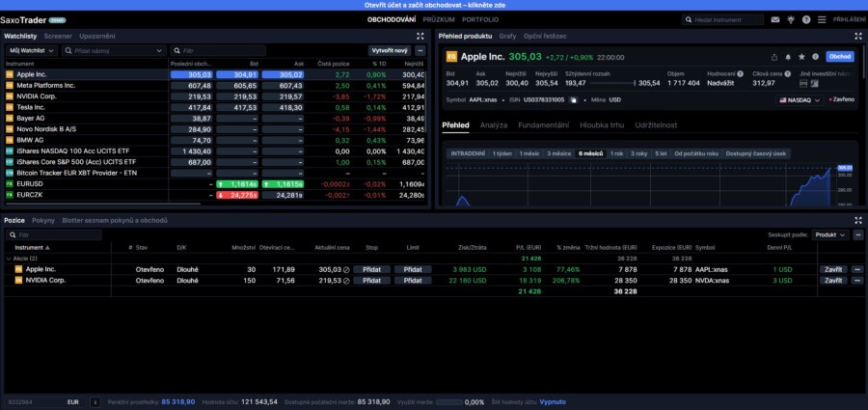Switch to PRŮZKUM main tab

439,19
